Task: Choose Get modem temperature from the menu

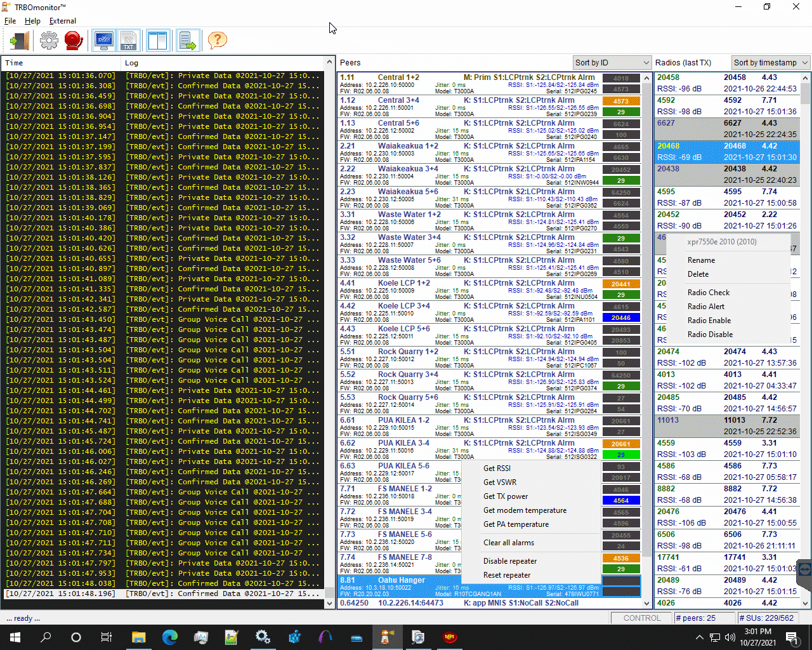Action: pos(525,510)
